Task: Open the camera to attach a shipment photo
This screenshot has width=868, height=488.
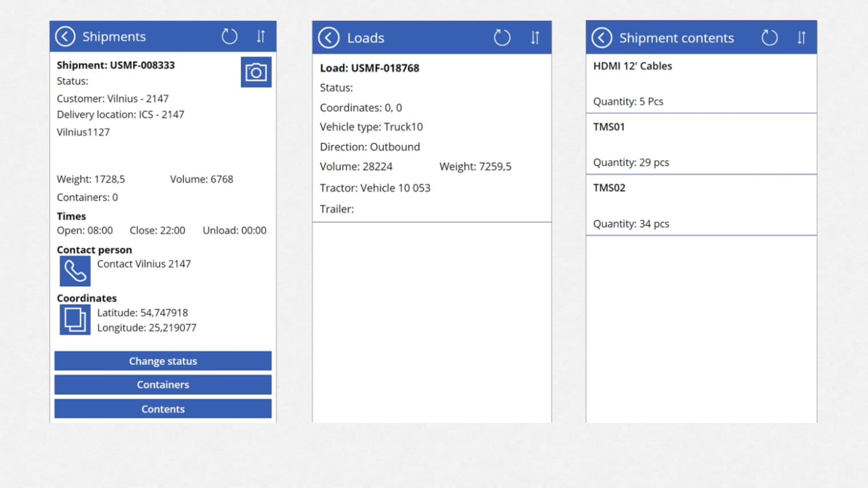Action: click(256, 72)
